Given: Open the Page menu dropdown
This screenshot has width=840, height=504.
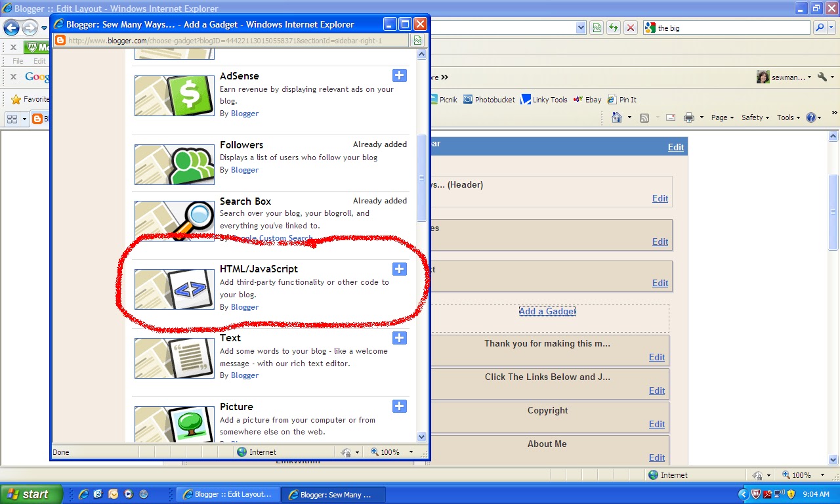Looking at the screenshot, I should tap(723, 117).
